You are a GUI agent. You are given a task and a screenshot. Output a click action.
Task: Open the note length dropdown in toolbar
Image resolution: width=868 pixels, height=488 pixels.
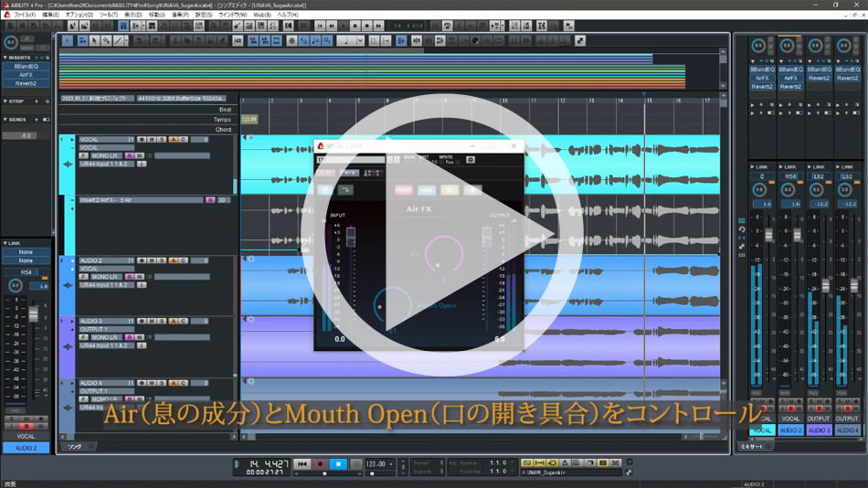coord(357,40)
